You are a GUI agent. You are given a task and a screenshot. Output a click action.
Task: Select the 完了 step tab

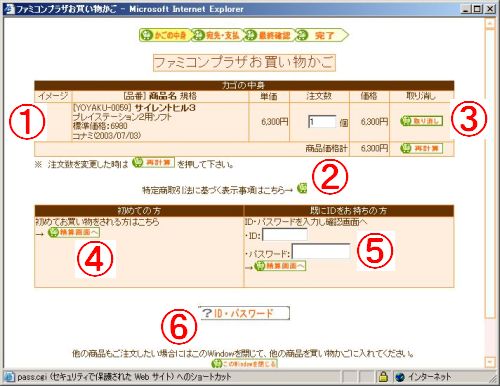321,35
